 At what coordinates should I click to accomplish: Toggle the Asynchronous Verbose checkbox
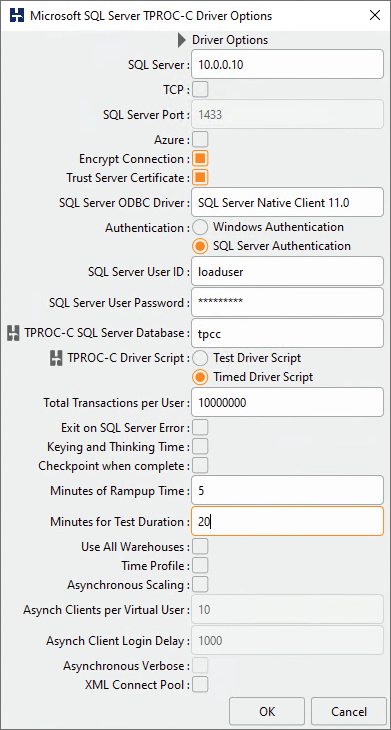[200, 665]
